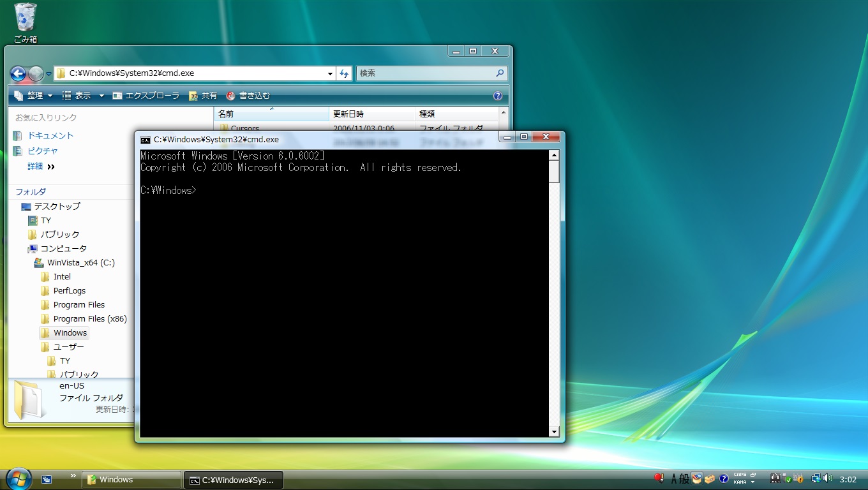The width and height of the screenshot is (868, 490).
Task: Click the 検索 search box in Explorer
Action: tap(431, 73)
